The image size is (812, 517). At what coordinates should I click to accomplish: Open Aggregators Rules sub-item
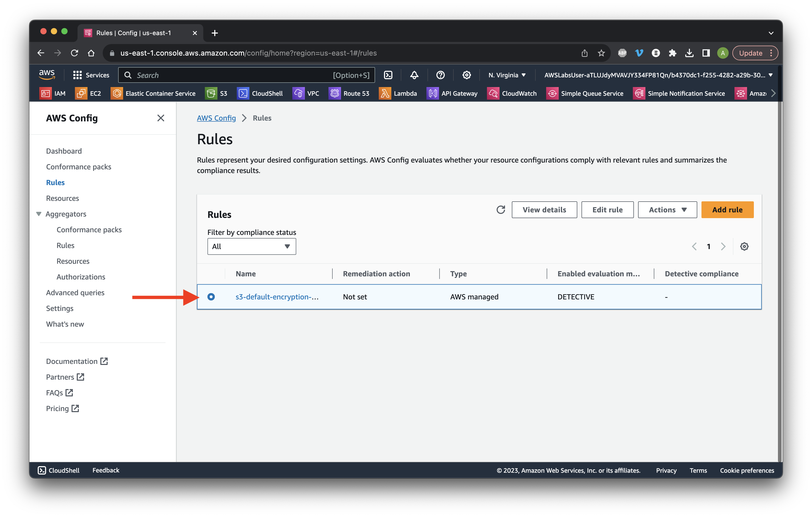(x=65, y=245)
